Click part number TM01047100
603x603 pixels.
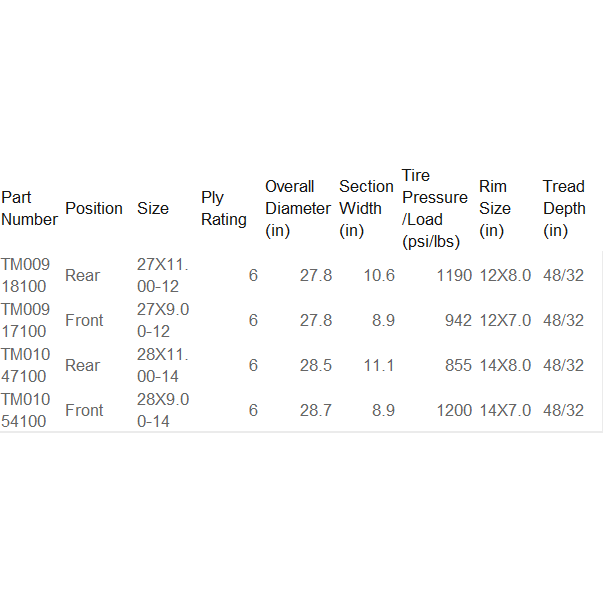click(24, 365)
